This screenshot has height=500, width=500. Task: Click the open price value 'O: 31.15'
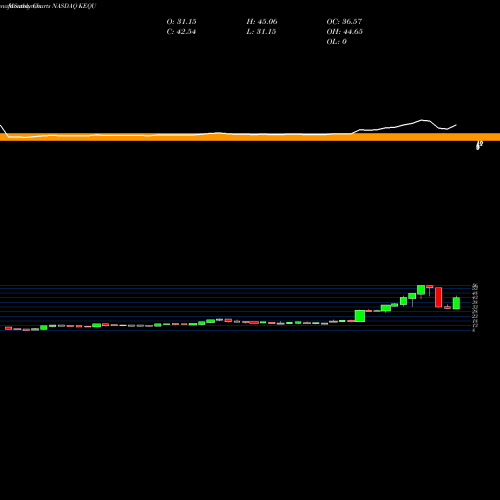click(181, 22)
